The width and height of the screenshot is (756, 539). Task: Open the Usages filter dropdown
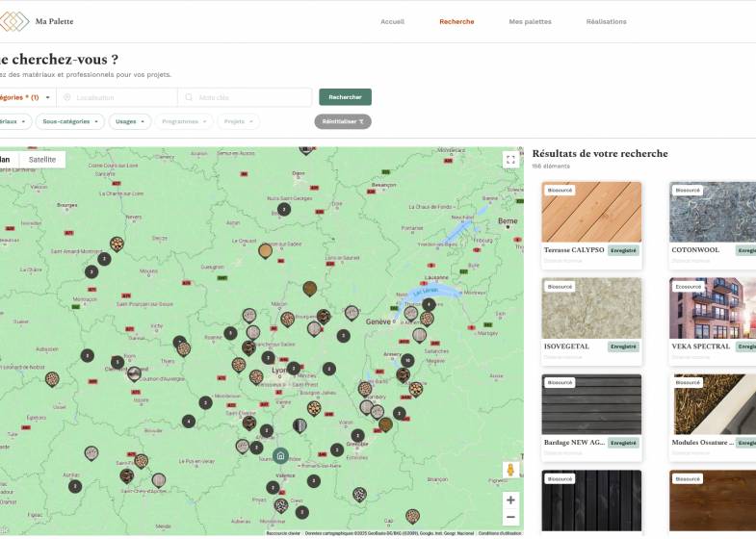coord(130,121)
